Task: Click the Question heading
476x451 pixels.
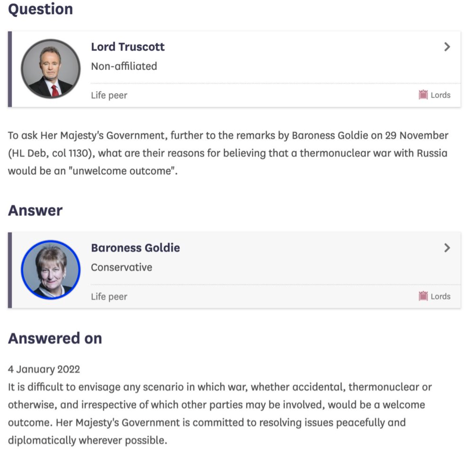Action: tap(41, 9)
